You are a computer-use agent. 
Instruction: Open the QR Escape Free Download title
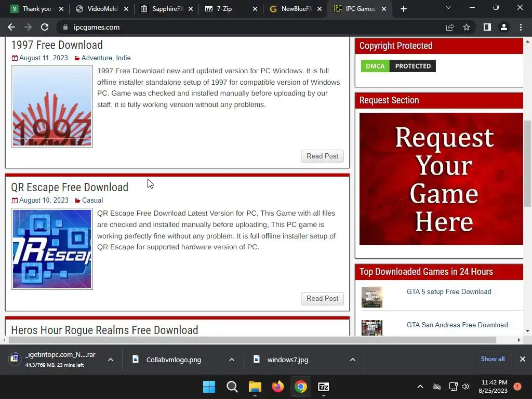[x=70, y=187]
